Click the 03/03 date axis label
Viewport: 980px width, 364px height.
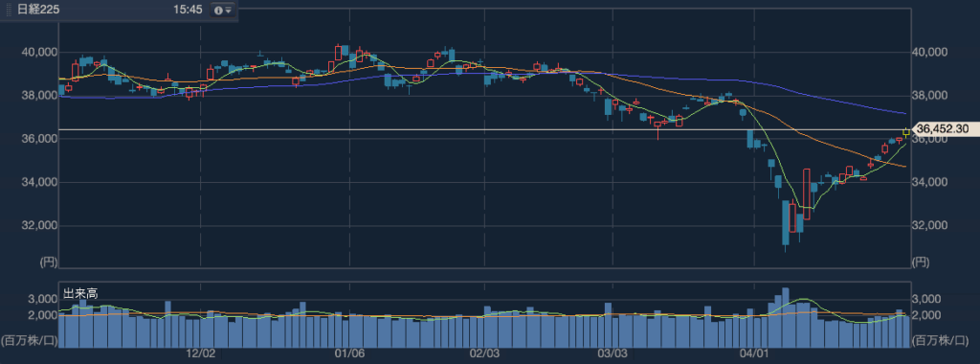coord(612,354)
